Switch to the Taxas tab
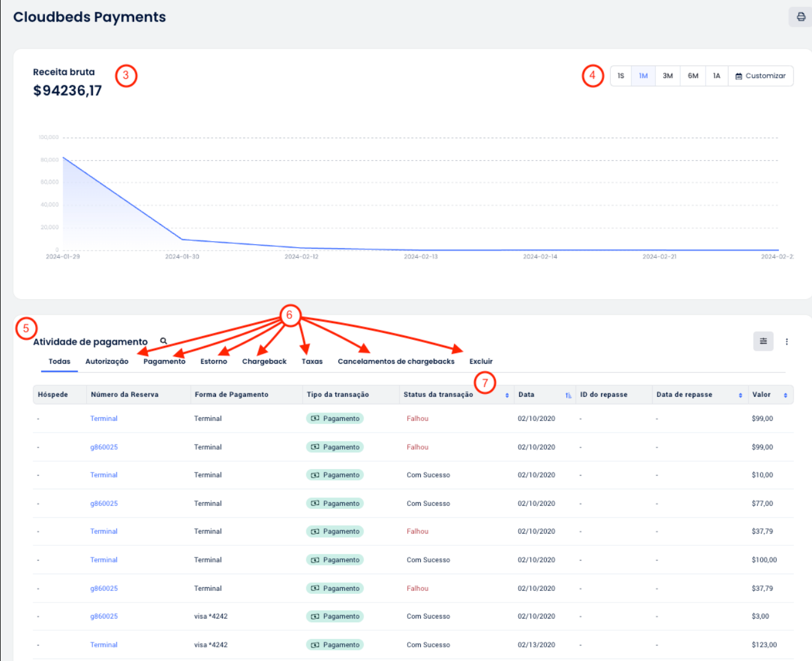The image size is (812, 661). click(312, 361)
